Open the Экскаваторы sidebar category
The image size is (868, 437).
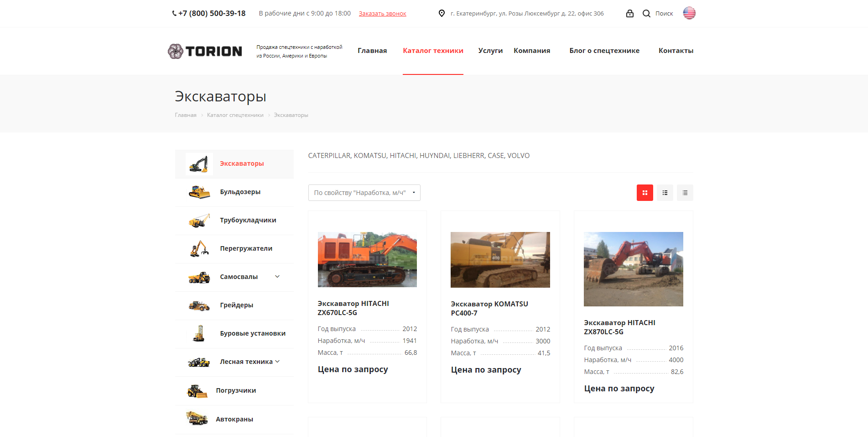(x=234, y=164)
